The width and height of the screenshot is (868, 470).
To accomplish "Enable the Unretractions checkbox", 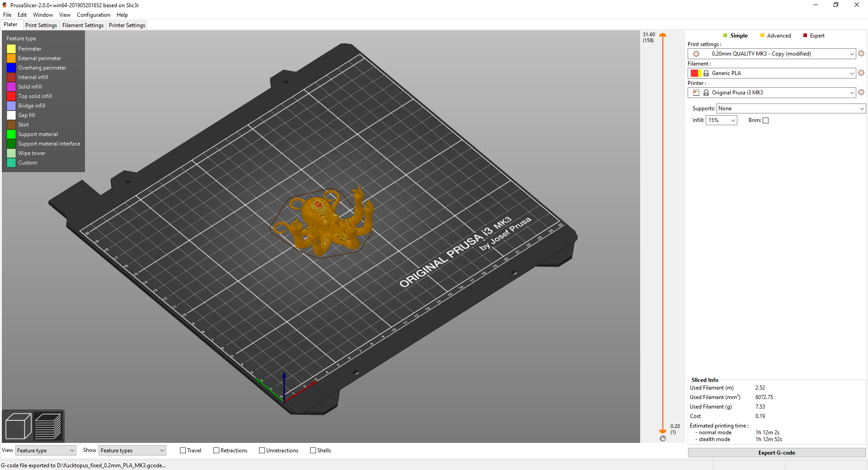I will (262, 451).
